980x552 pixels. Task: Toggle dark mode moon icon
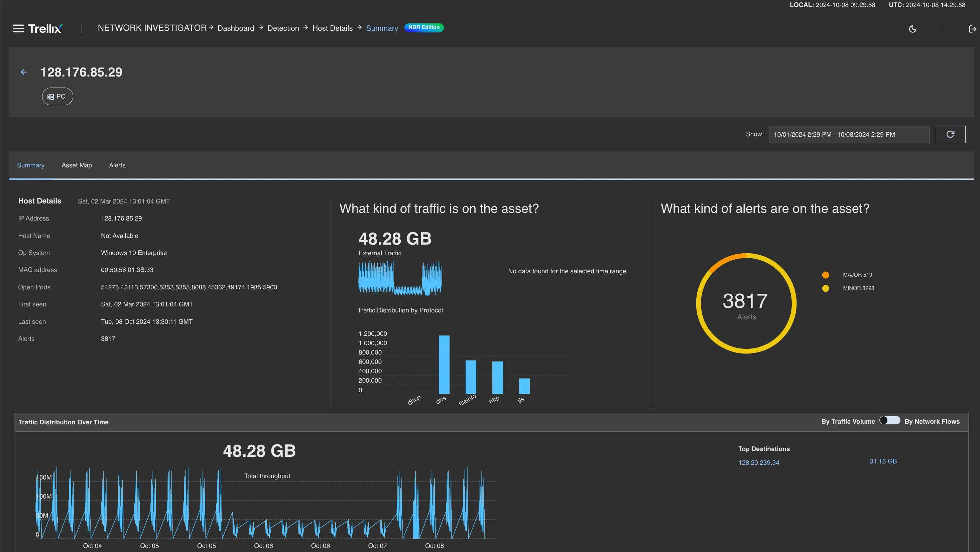pyautogui.click(x=912, y=29)
